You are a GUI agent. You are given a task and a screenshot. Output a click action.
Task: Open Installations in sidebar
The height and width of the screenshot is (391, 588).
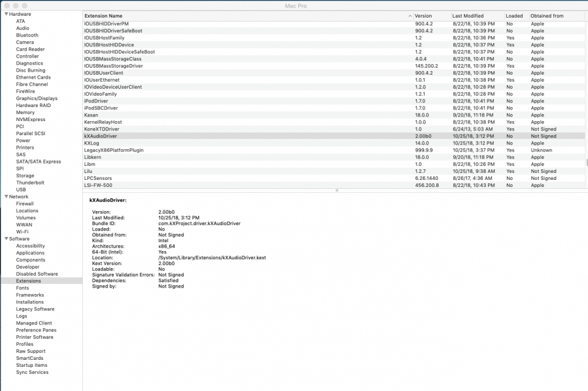(29, 302)
